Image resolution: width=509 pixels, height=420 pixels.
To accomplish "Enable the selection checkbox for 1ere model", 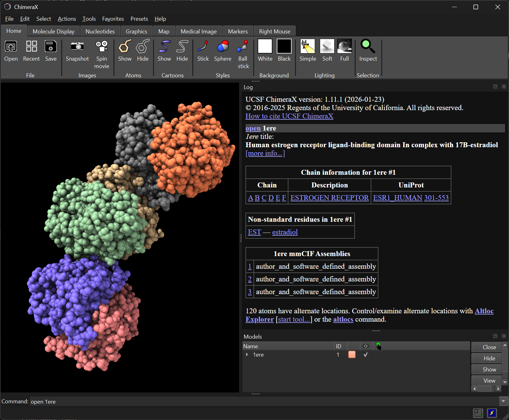I will coord(378,355).
